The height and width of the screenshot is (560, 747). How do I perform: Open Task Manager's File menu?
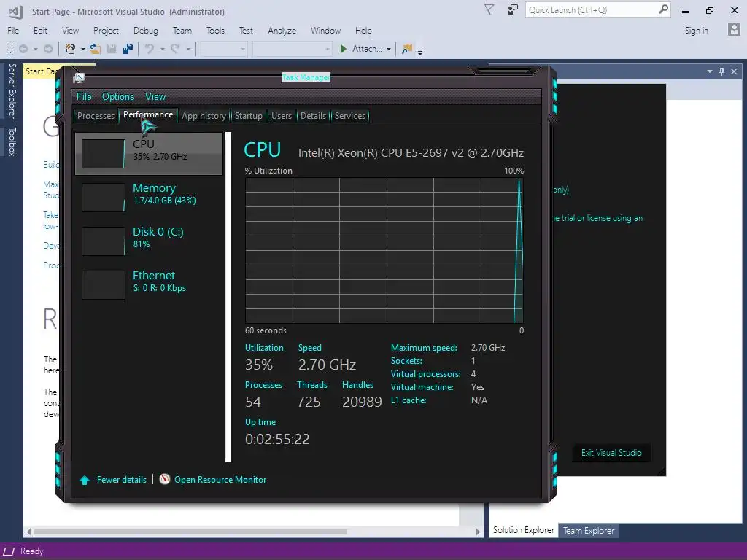84,97
